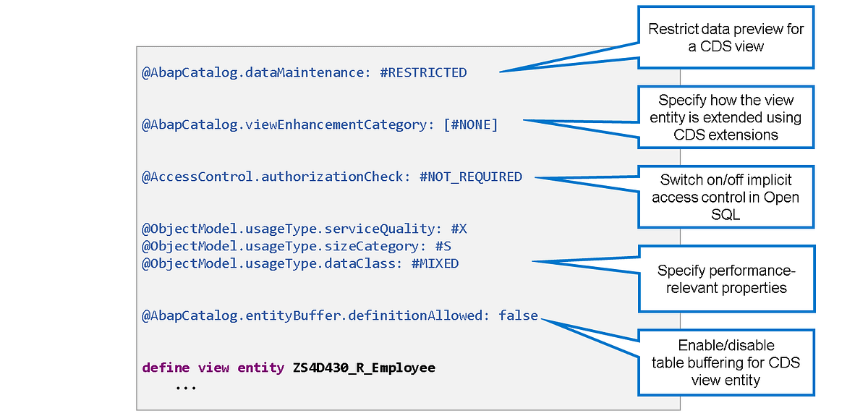Select the [#NONE] value in code

471,124
